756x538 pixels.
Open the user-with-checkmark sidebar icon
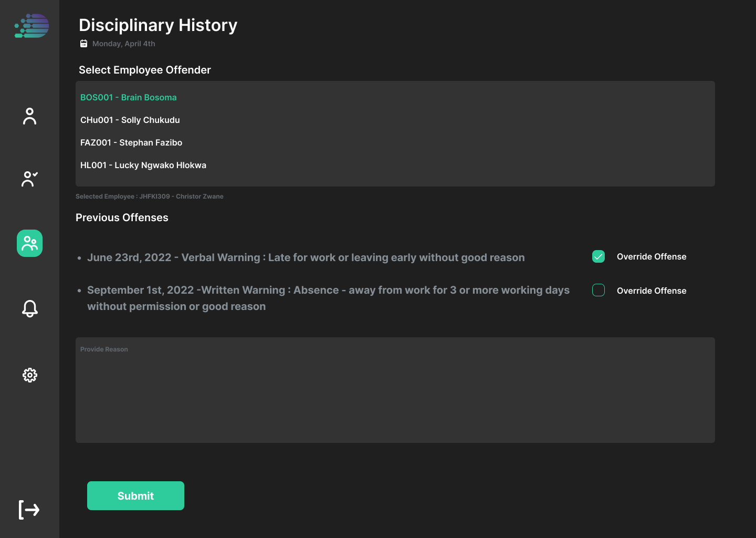click(30, 179)
